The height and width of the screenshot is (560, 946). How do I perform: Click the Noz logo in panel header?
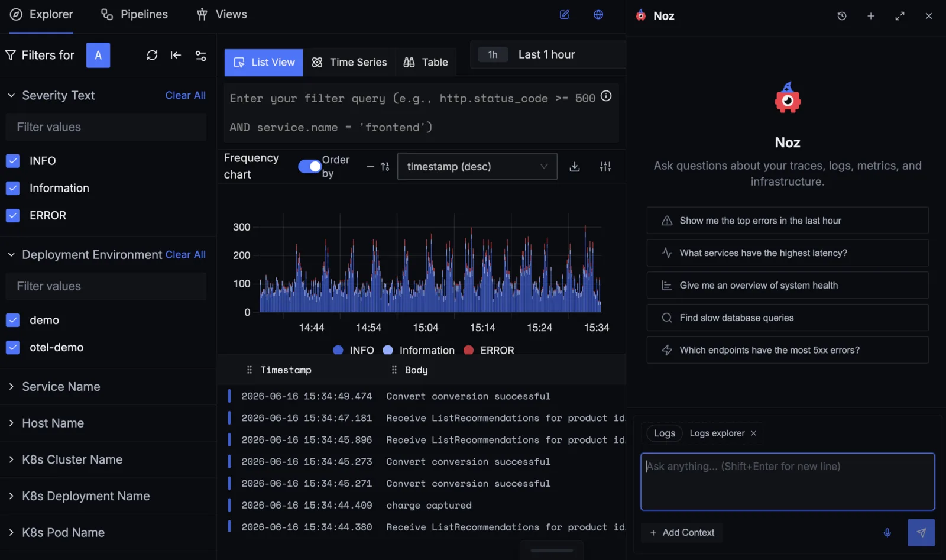tap(641, 15)
